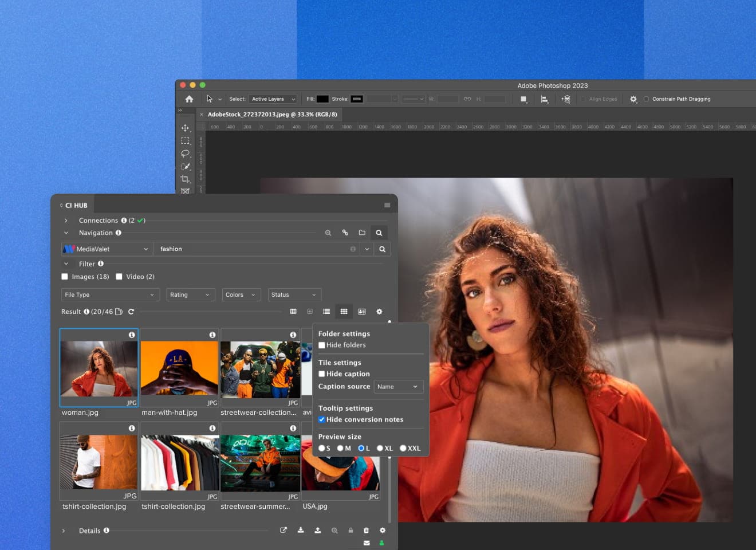Open the Caption source Name dropdown

pyautogui.click(x=398, y=386)
